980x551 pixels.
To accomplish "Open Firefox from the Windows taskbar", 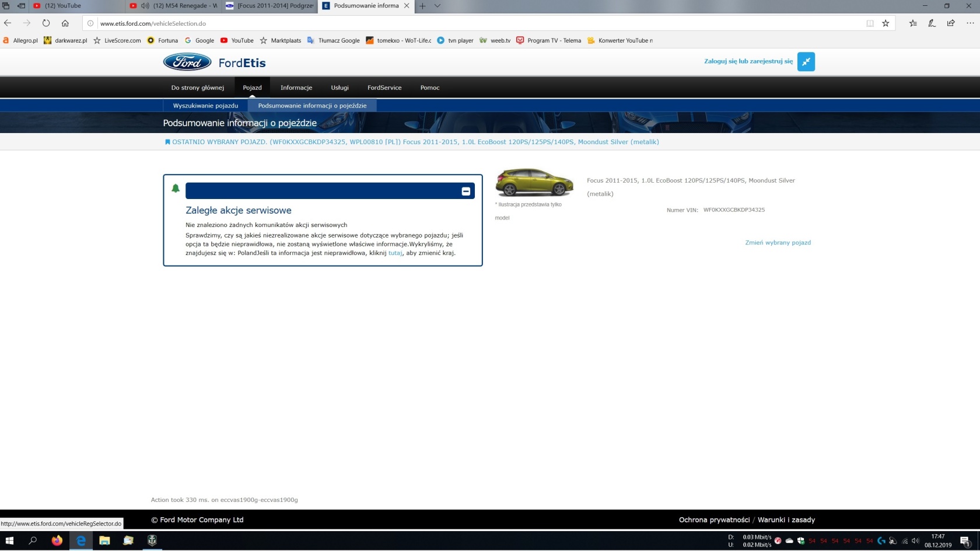I will (x=57, y=540).
